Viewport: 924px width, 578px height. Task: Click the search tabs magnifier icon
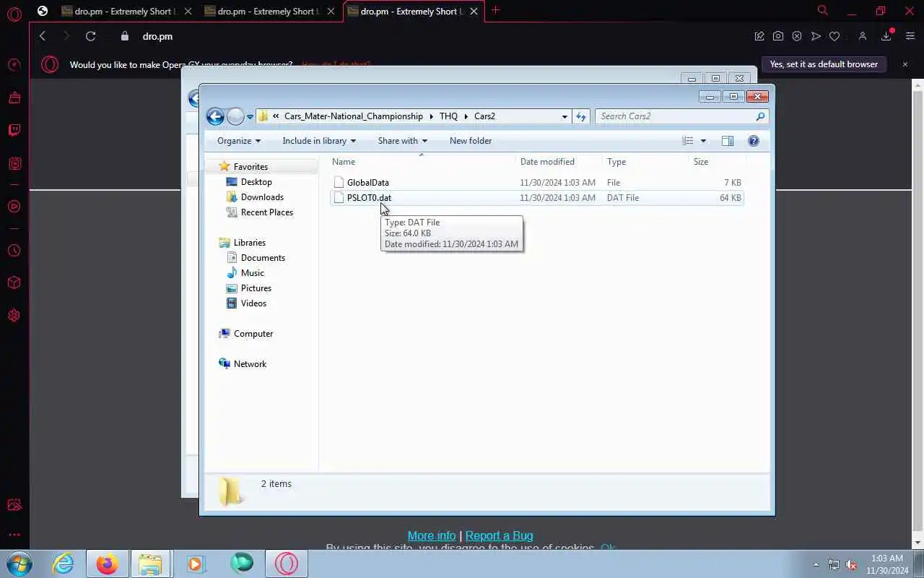coord(822,10)
